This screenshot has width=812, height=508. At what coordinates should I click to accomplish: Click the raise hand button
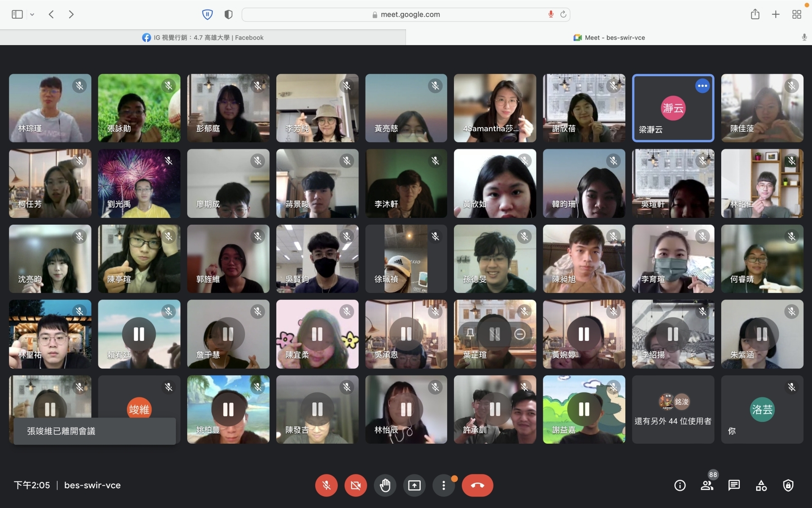point(385,485)
